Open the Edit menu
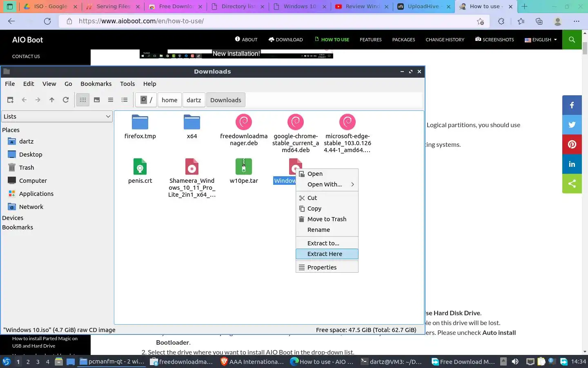588x368 pixels. (x=29, y=84)
